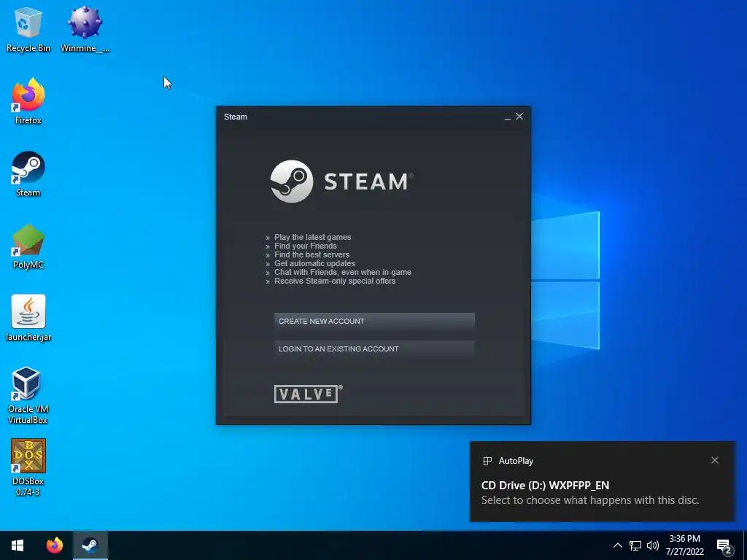This screenshot has height=560, width=747.
Task: Click the Show desktop strip at the taskbar's end
Action: 745,545
